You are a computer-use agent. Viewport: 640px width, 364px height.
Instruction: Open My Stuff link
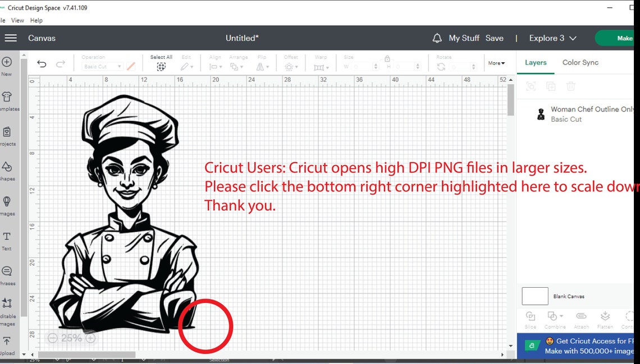[x=464, y=38]
